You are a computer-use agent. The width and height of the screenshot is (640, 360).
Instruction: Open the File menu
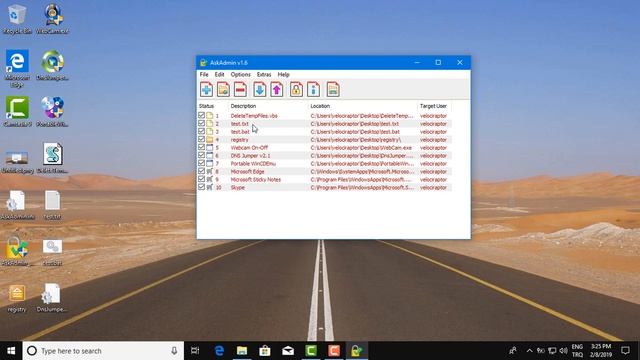(x=204, y=75)
